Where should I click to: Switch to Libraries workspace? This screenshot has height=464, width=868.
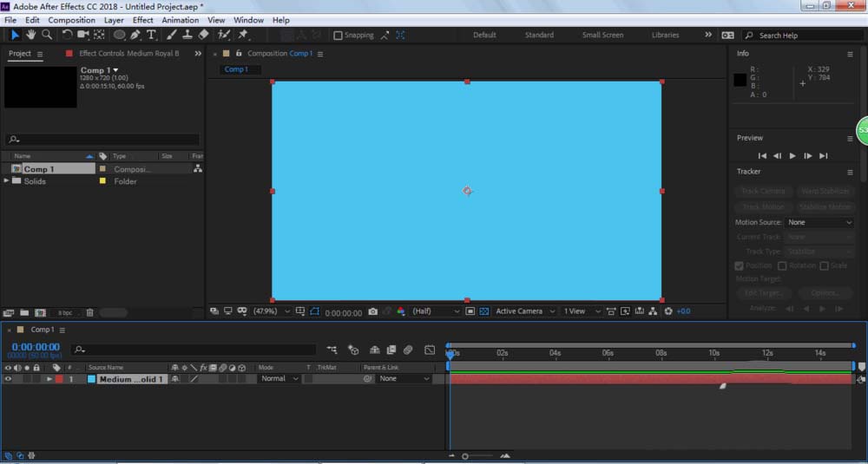[x=665, y=35]
